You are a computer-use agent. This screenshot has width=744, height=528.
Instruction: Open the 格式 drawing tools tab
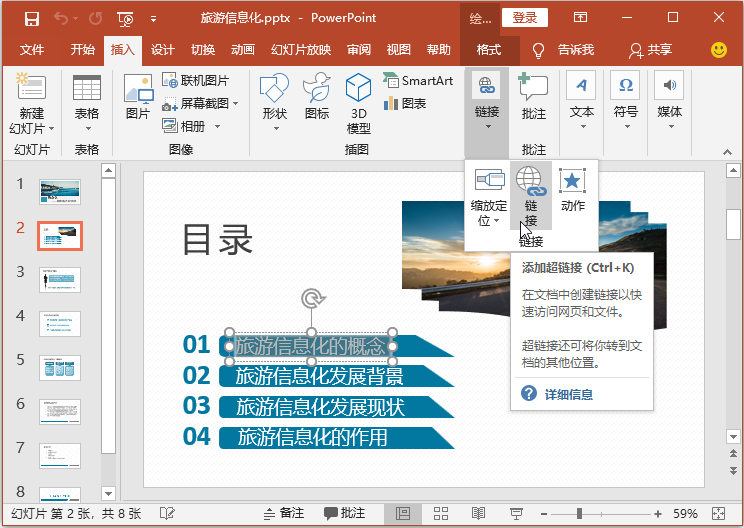[x=489, y=50]
